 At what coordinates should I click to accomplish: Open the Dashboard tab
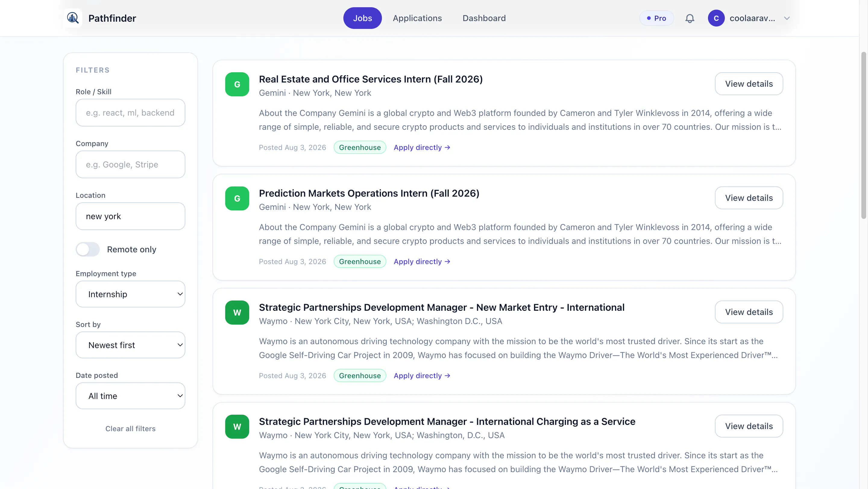[x=484, y=18]
